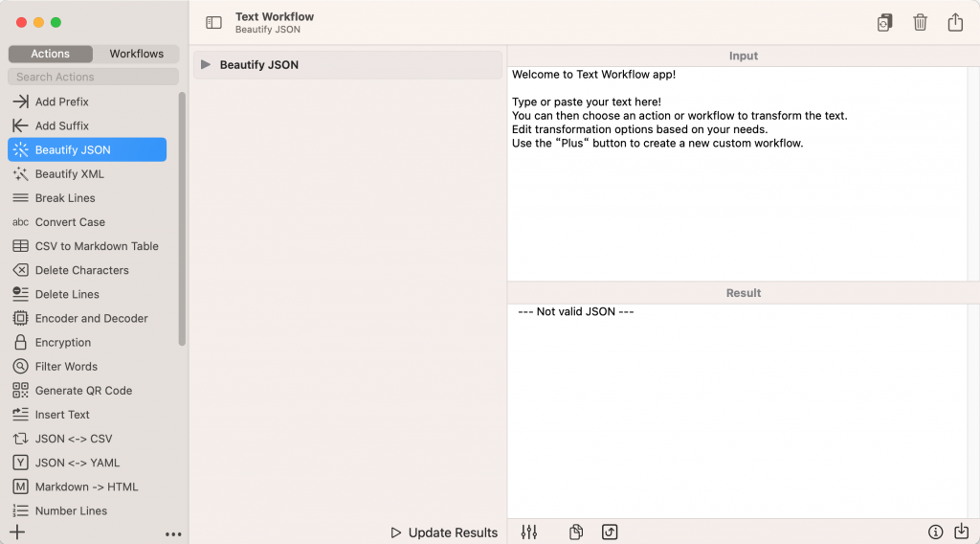This screenshot has height=544, width=980.
Task: Click the JSON <-> YAML Y icon
Action: coord(21,463)
